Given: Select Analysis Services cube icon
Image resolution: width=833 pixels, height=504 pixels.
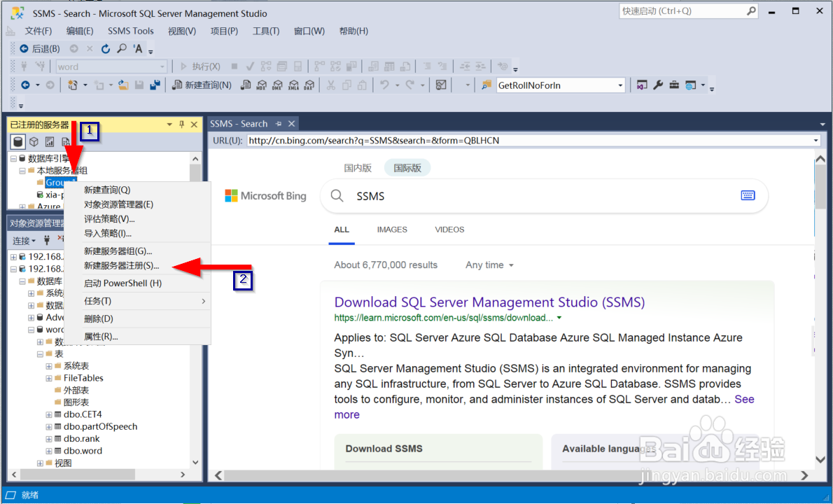Looking at the screenshot, I should pyautogui.click(x=34, y=142).
